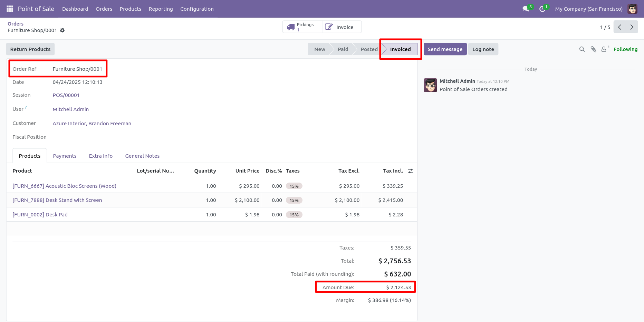Show followers using the person icon
644x322 pixels.
tap(605, 49)
